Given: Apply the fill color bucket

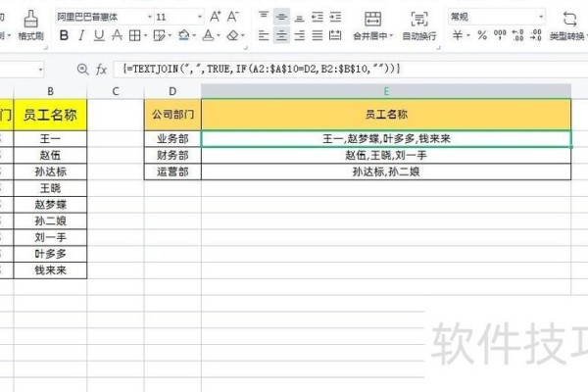Looking at the screenshot, I should (184, 35).
